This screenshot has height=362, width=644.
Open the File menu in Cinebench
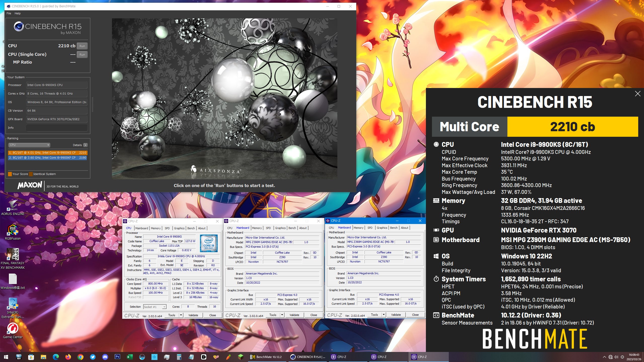coord(9,13)
